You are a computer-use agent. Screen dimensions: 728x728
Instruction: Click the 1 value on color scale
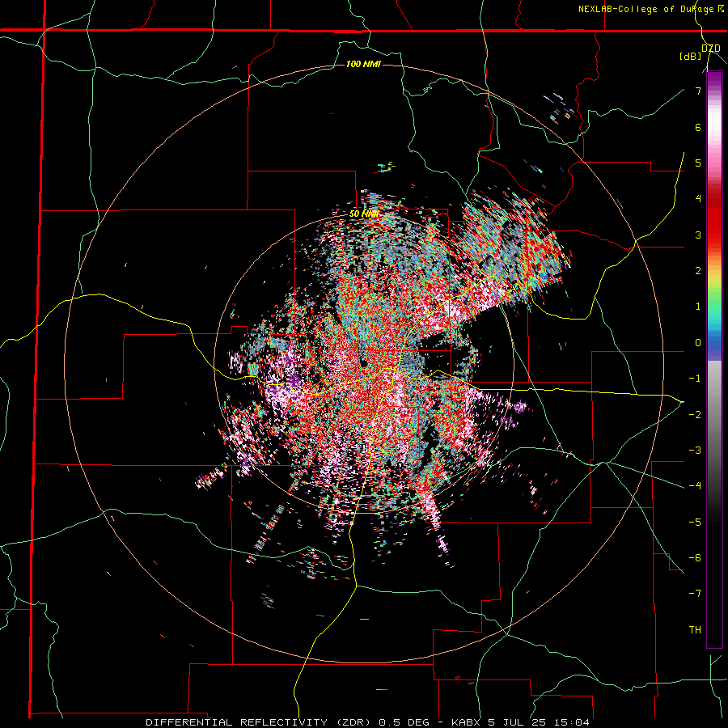point(698,307)
